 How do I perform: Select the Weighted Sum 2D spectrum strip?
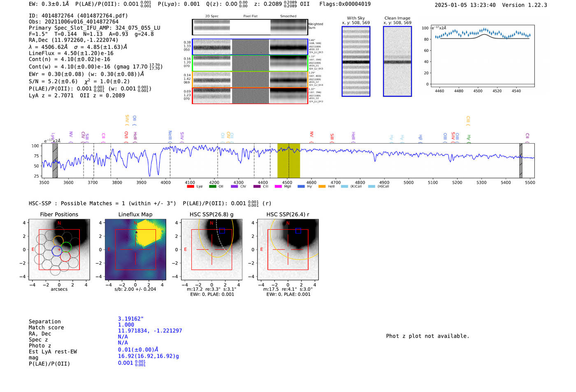(250, 27)
